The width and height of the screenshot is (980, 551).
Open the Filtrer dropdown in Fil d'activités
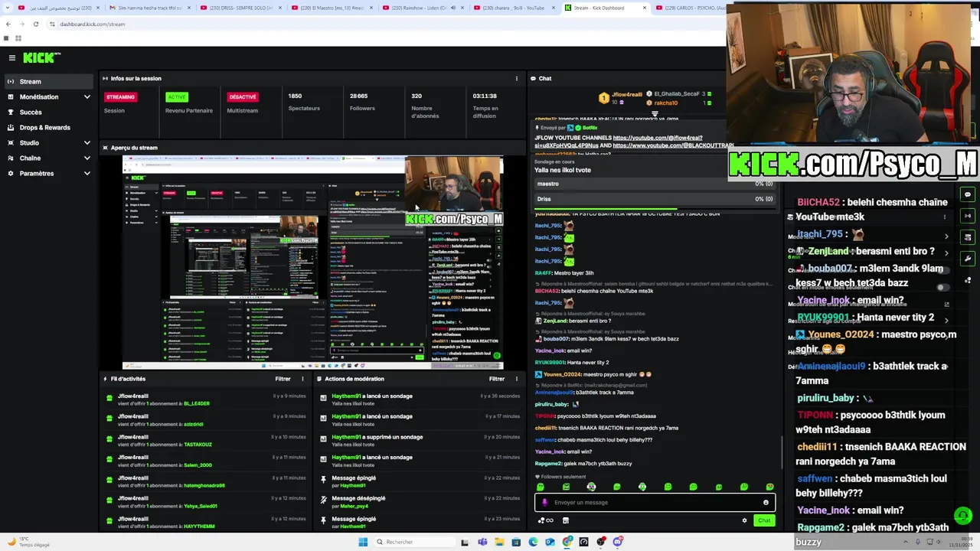283,379
